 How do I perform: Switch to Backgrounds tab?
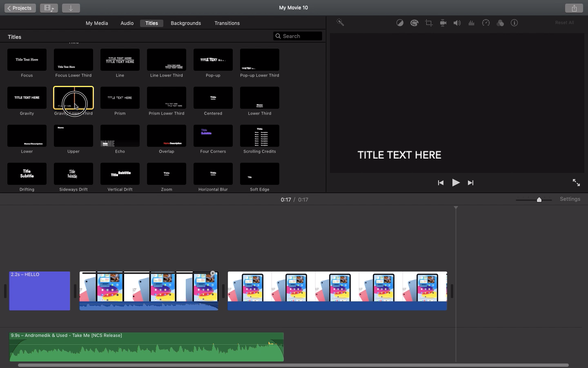click(186, 23)
